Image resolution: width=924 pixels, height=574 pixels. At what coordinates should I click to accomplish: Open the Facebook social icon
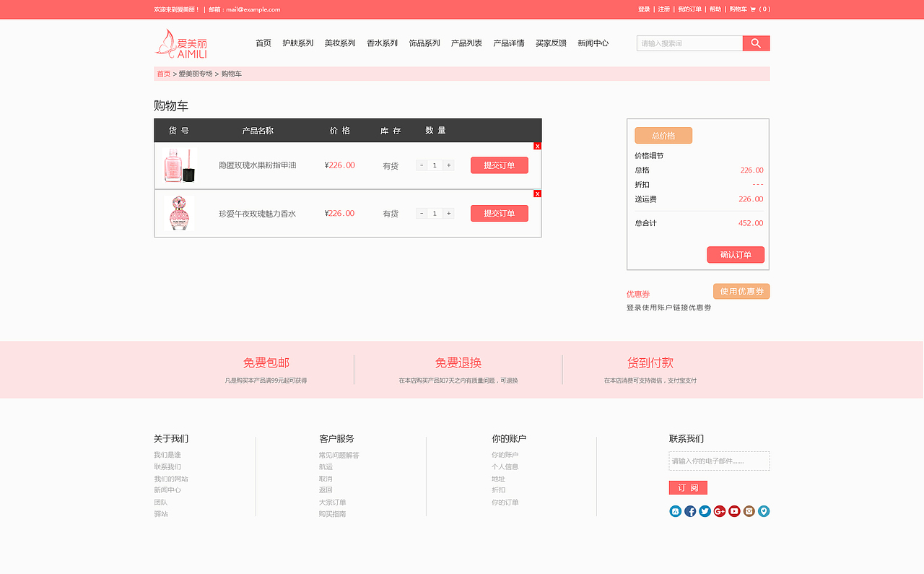pyautogui.click(x=690, y=511)
